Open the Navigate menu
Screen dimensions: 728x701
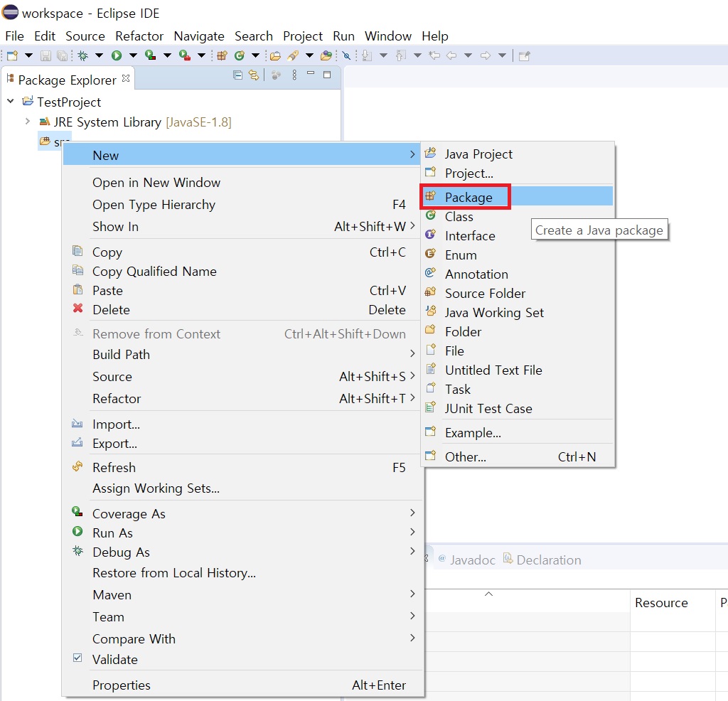(199, 36)
